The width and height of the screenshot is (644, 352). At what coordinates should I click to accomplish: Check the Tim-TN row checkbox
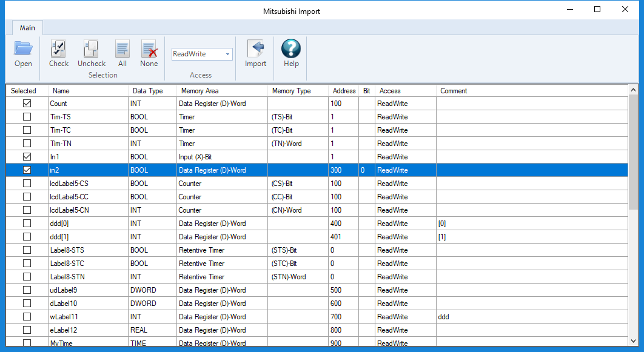pyautogui.click(x=27, y=143)
